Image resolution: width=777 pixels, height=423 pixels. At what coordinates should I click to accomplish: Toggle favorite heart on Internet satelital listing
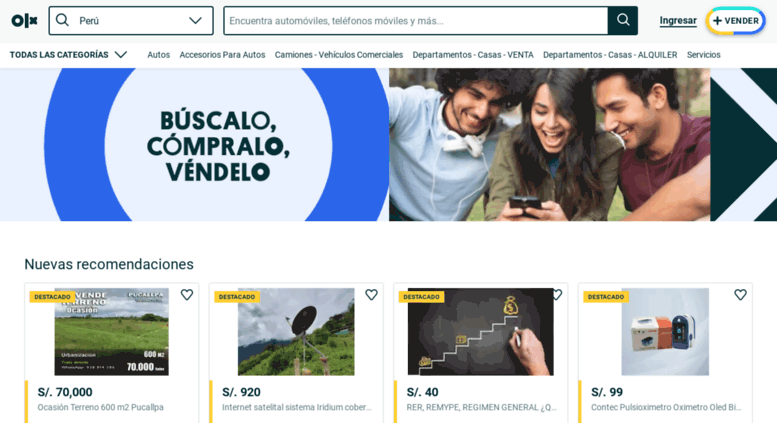tap(371, 295)
